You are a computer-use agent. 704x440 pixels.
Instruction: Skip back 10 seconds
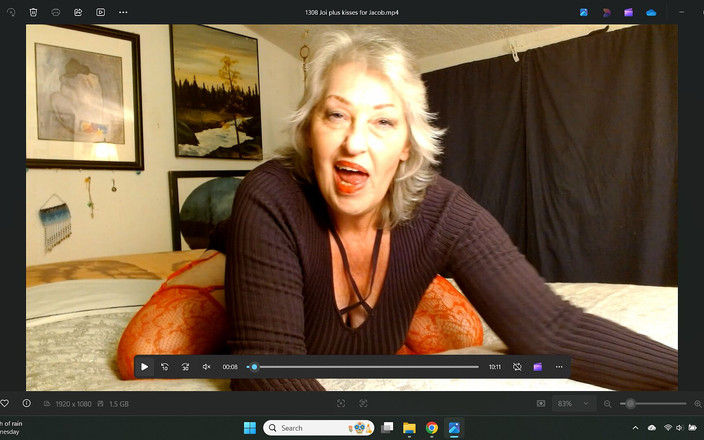click(x=165, y=367)
